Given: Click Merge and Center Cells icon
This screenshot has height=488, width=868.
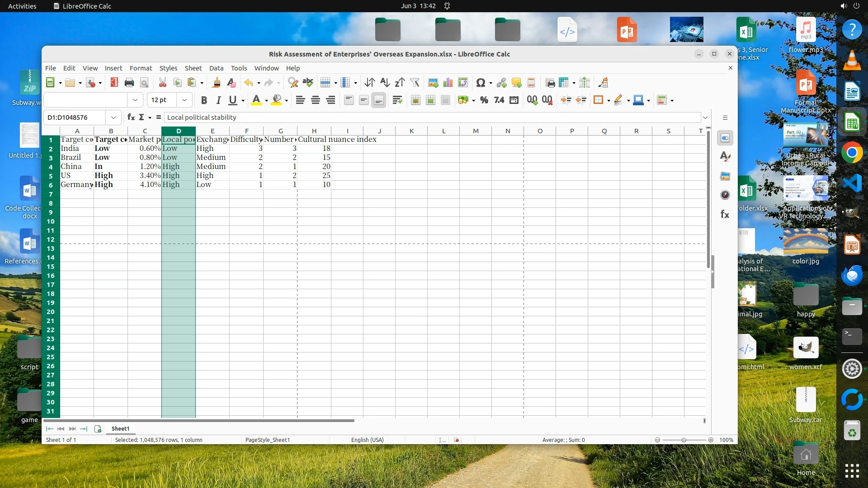Looking at the screenshot, I should click(415, 100).
